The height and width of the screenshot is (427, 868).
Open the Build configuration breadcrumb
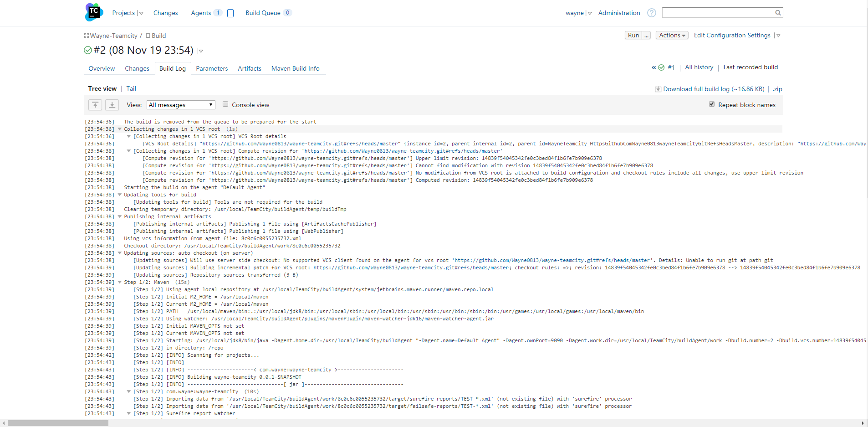[x=158, y=36]
